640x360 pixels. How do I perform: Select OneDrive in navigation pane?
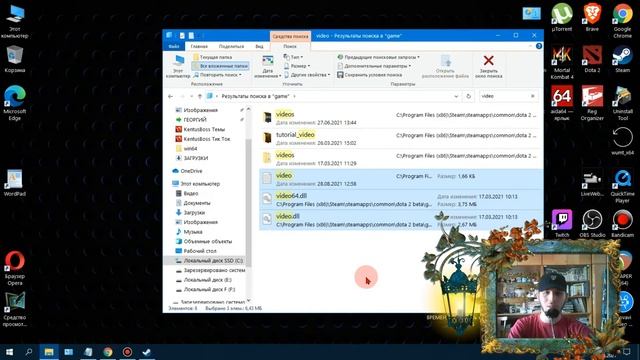191,171
